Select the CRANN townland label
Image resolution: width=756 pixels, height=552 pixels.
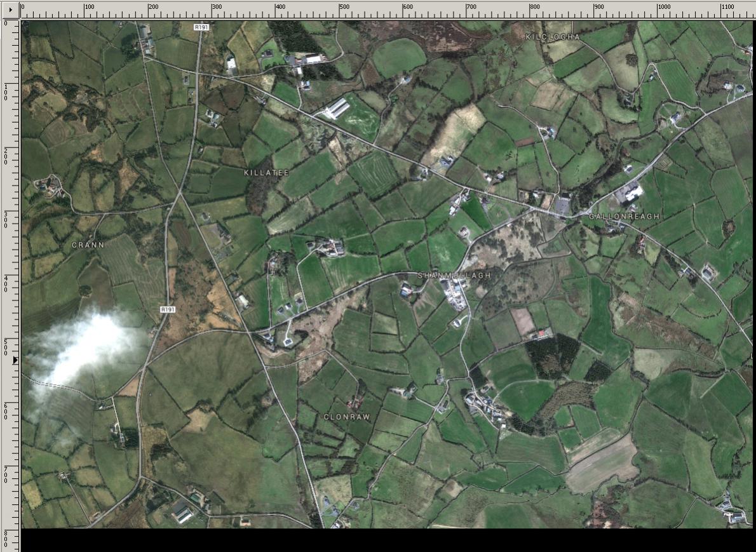pos(88,245)
